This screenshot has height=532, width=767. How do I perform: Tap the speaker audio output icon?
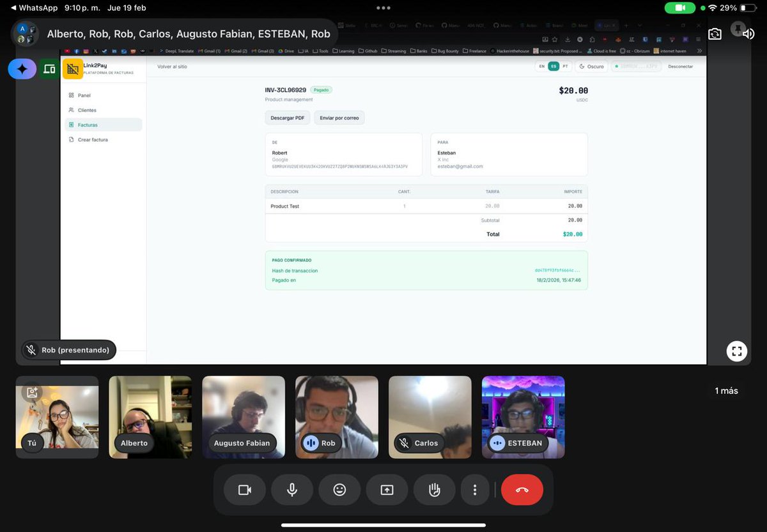tap(748, 33)
